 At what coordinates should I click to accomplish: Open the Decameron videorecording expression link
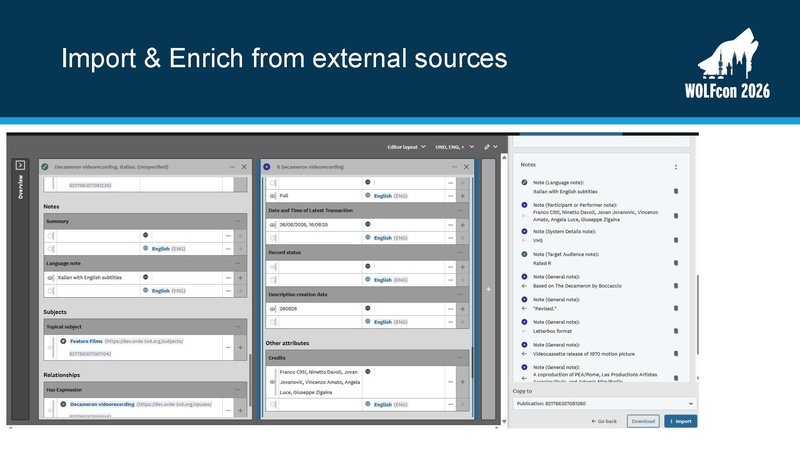point(102,405)
